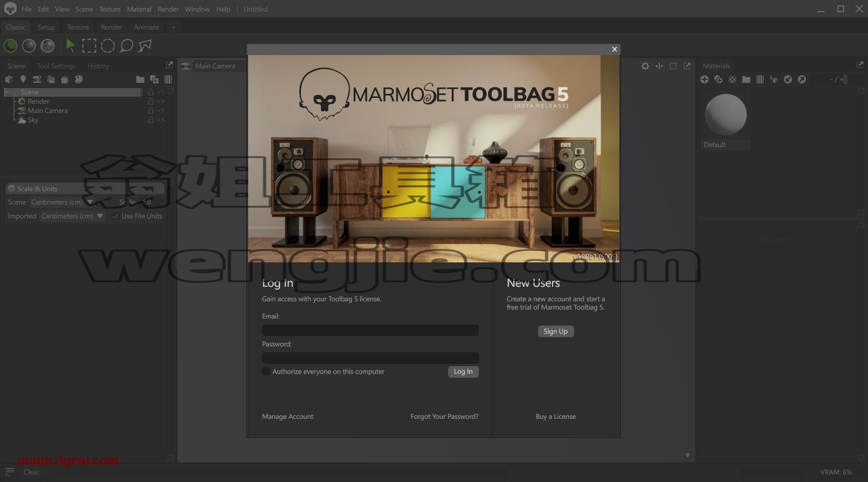Toggle visibility of the Scene root row
Image resolution: width=868 pixels, height=482 pixels.
point(161,92)
